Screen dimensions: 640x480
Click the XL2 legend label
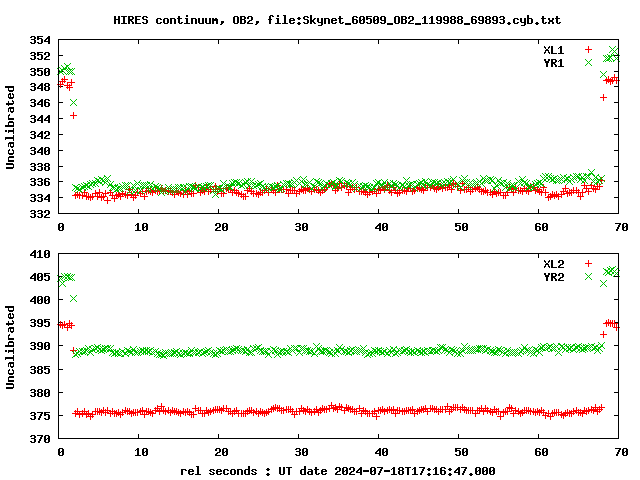[x=553, y=264]
